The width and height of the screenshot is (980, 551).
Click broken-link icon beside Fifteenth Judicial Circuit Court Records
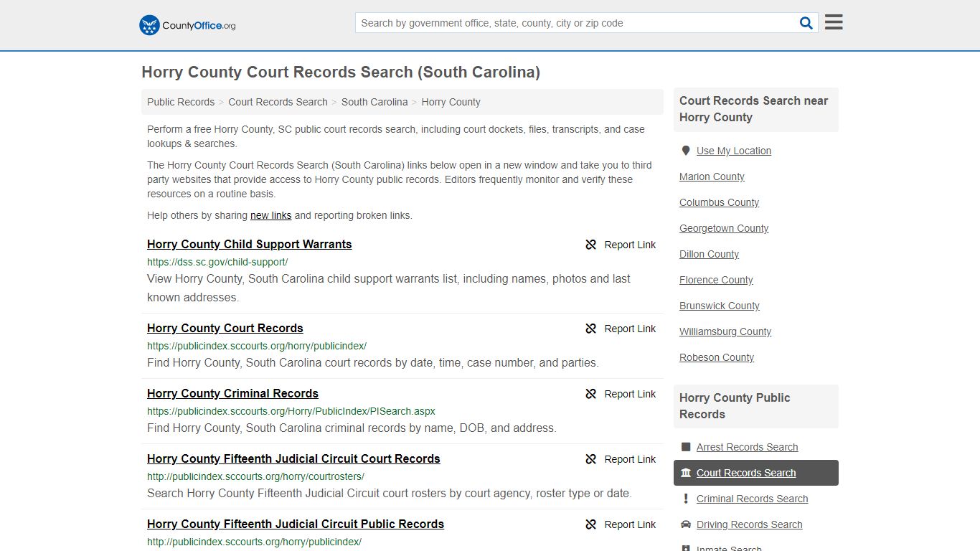[x=590, y=459]
